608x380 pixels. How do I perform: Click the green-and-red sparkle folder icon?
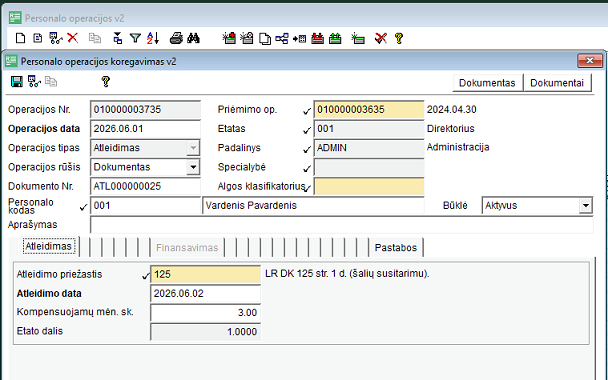coord(229,38)
